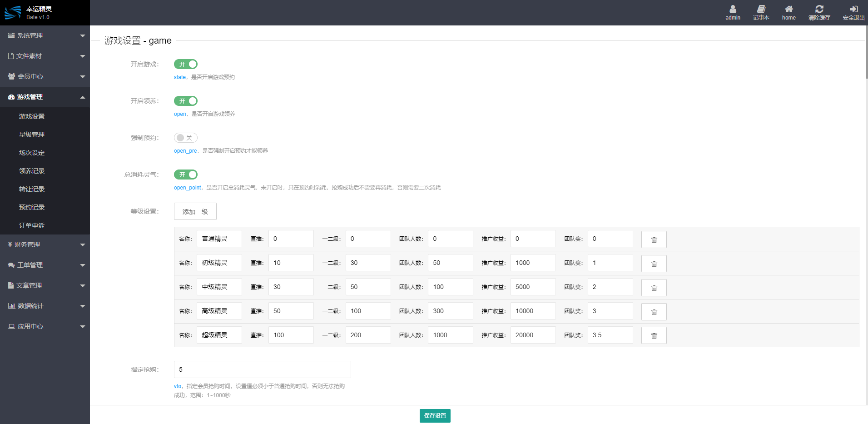Open 星级管理 in the sidebar

click(x=32, y=135)
